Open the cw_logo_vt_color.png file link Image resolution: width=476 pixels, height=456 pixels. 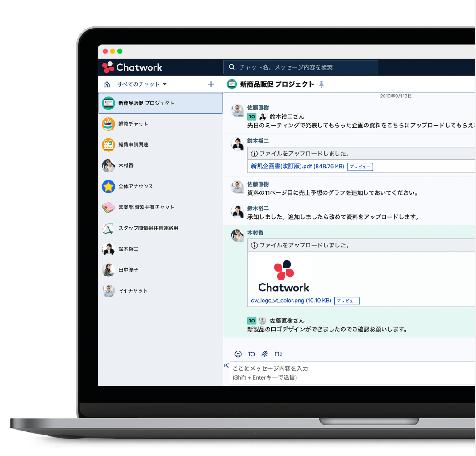pos(291,301)
